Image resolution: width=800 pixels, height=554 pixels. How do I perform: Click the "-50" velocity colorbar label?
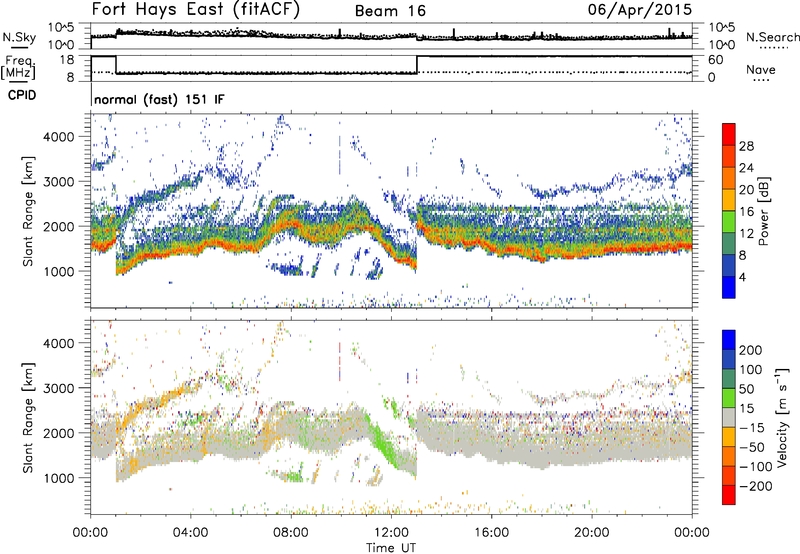click(x=752, y=447)
